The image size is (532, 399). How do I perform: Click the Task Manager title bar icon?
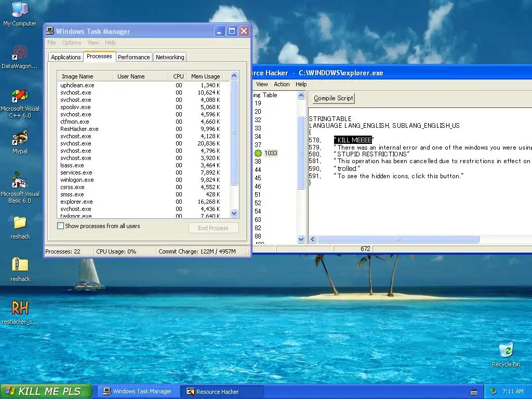50,31
